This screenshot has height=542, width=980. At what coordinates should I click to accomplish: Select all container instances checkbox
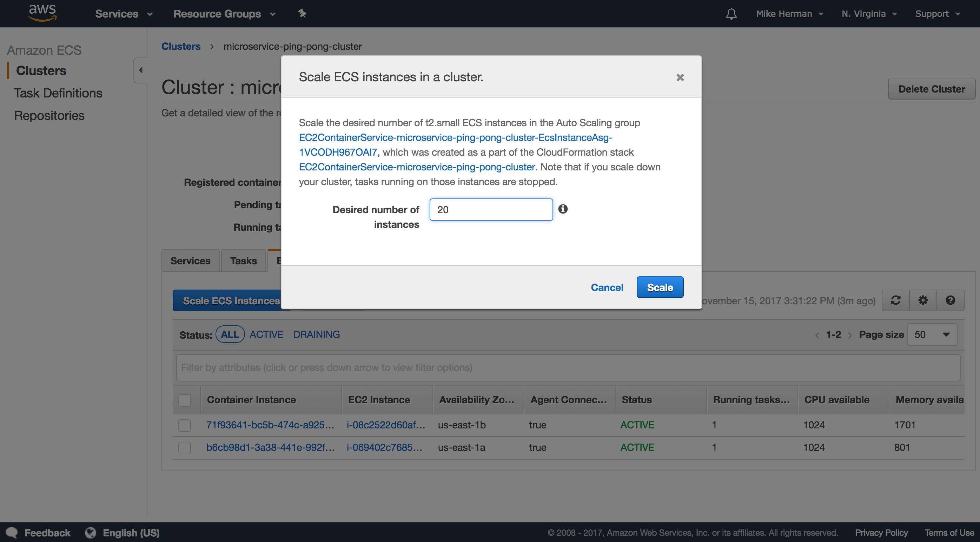pyautogui.click(x=185, y=400)
